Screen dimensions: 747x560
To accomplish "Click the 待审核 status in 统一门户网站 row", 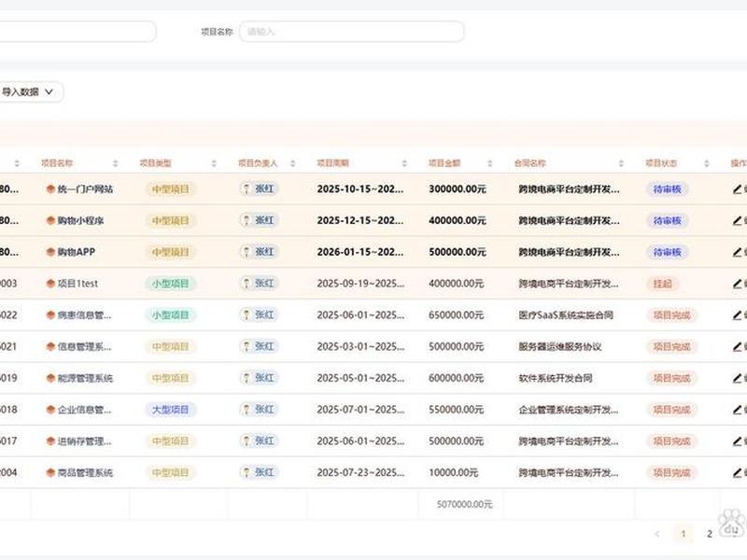I will 667,189.
